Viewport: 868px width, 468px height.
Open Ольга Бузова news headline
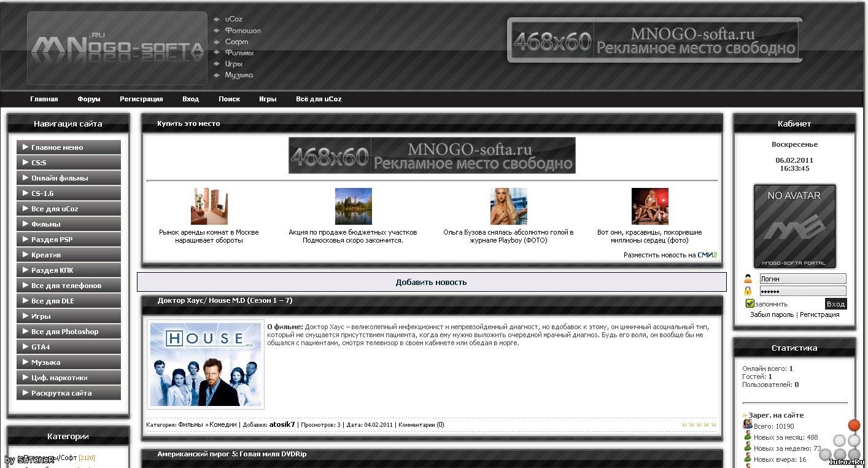coord(508,236)
